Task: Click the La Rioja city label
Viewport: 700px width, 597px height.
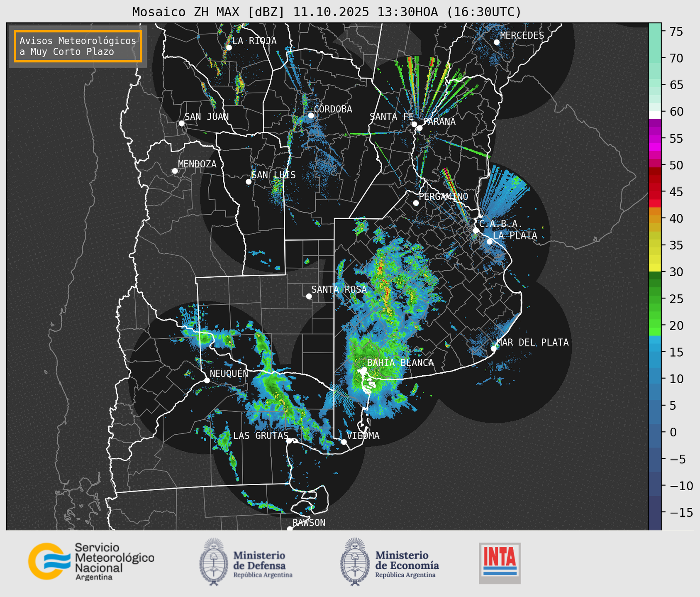Action: coord(254,41)
